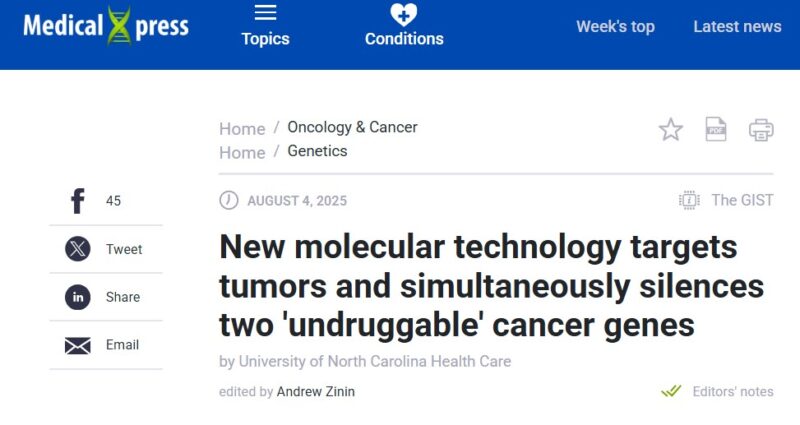Go to first Home breadcrumb
This screenshot has width=800, height=425.
(x=242, y=129)
